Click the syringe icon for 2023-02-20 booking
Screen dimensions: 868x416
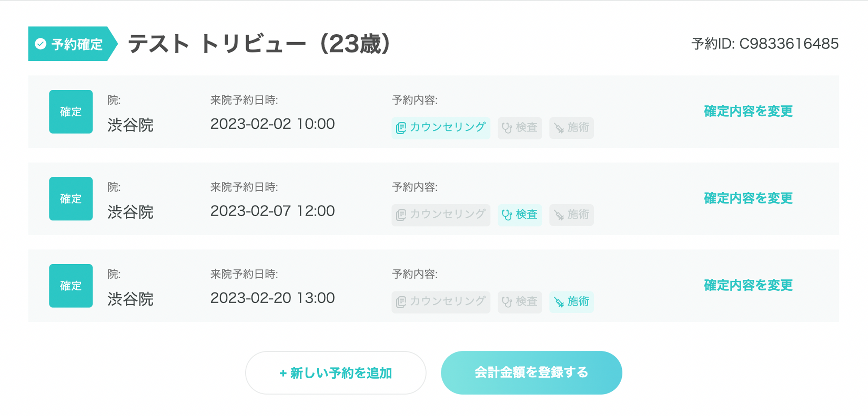[x=559, y=302]
